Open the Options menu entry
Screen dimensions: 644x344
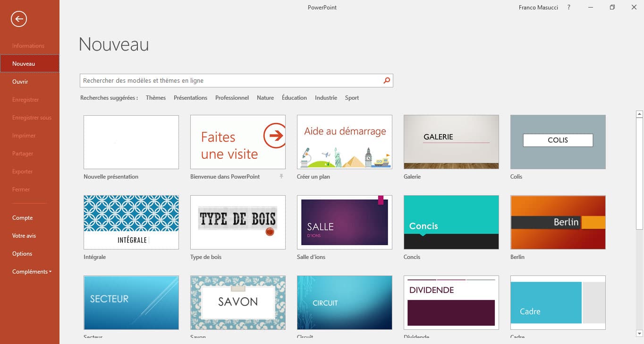[22, 254]
